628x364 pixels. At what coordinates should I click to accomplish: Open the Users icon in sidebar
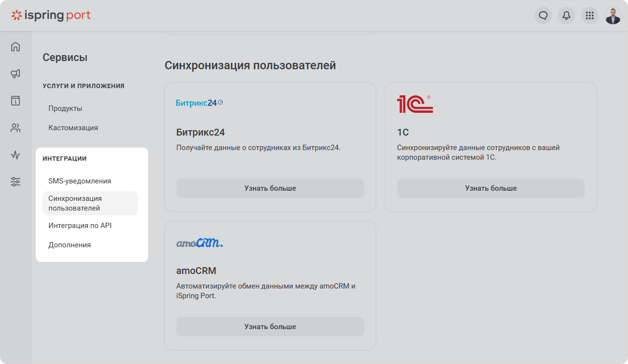point(15,128)
